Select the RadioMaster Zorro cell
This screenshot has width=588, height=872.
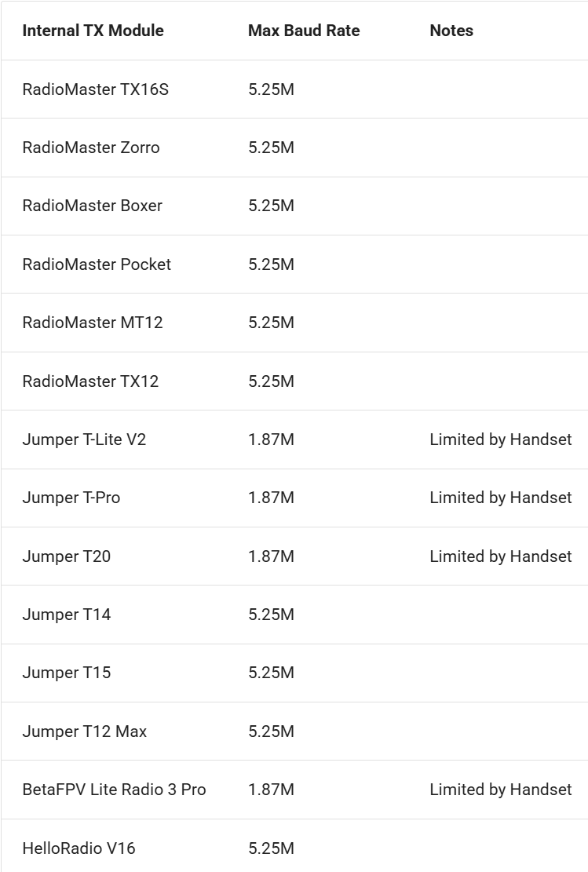coord(91,148)
